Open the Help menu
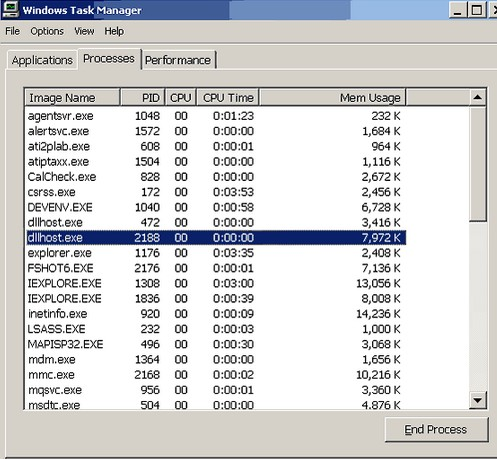Viewport: 497px width, 459px height. click(x=114, y=31)
